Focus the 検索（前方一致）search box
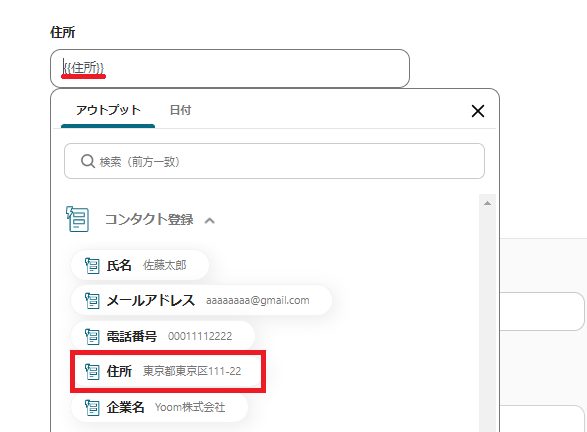This screenshot has width=587, height=432. coord(274,161)
